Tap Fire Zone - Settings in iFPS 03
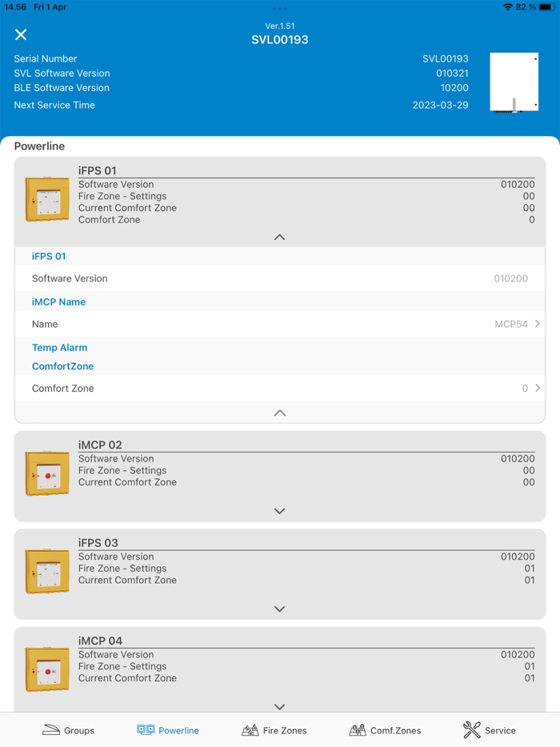Image resolution: width=560 pixels, height=747 pixels. (122, 569)
